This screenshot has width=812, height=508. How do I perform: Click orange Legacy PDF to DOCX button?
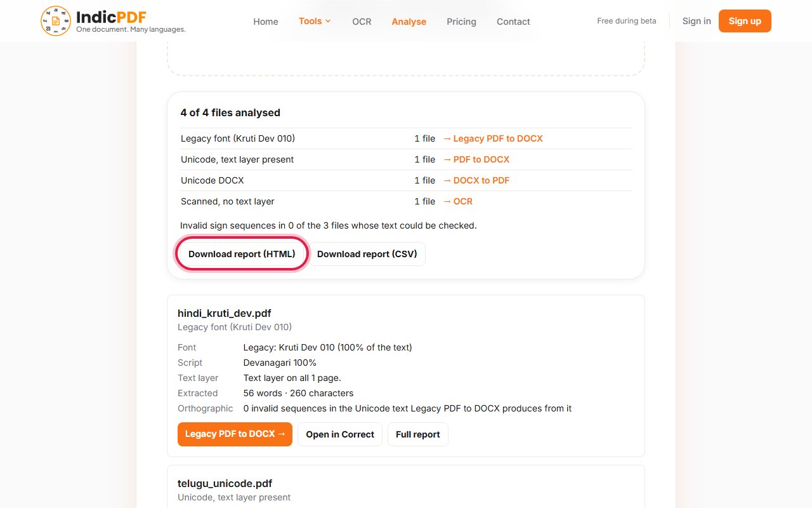(x=235, y=434)
